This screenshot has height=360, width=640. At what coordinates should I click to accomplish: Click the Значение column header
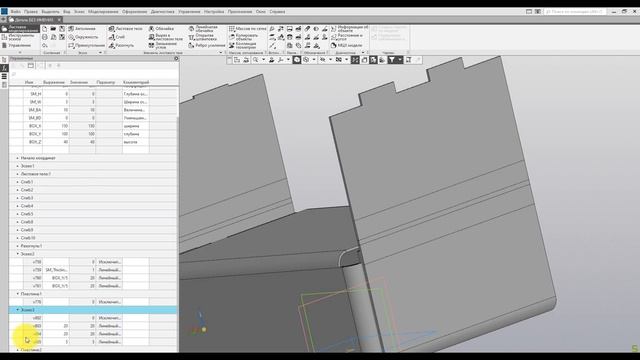(79, 82)
